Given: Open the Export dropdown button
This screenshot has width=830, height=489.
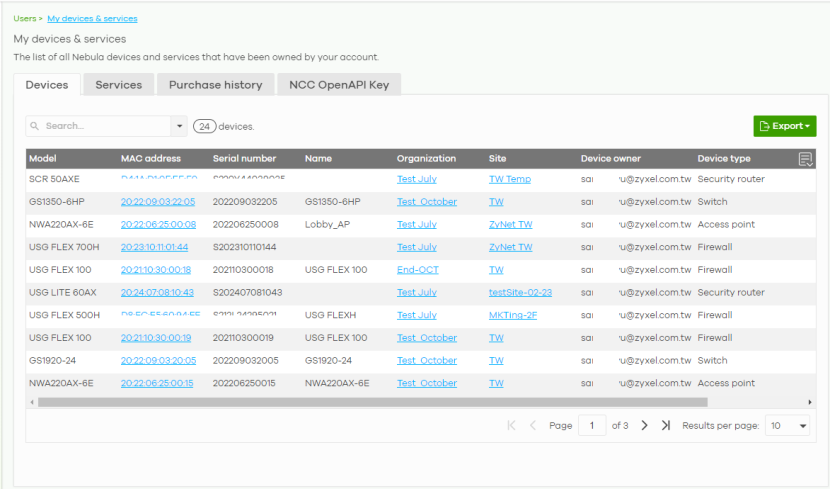Looking at the screenshot, I should coord(784,126).
